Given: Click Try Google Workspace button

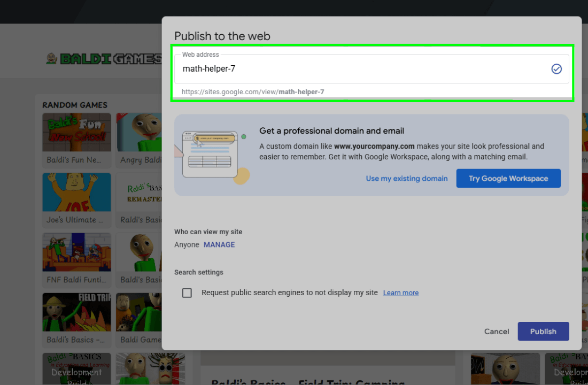Looking at the screenshot, I should tap(508, 178).
